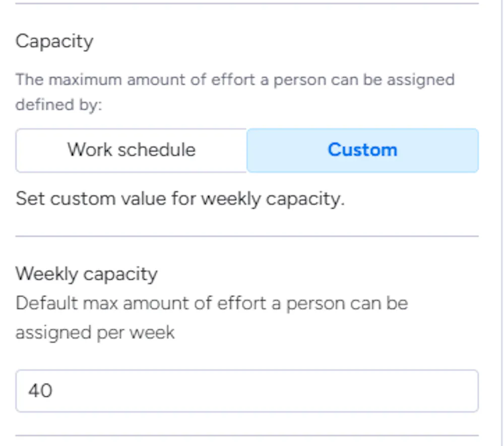Click the "Default max amount of effort" line
The image size is (504, 446).
(212, 304)
